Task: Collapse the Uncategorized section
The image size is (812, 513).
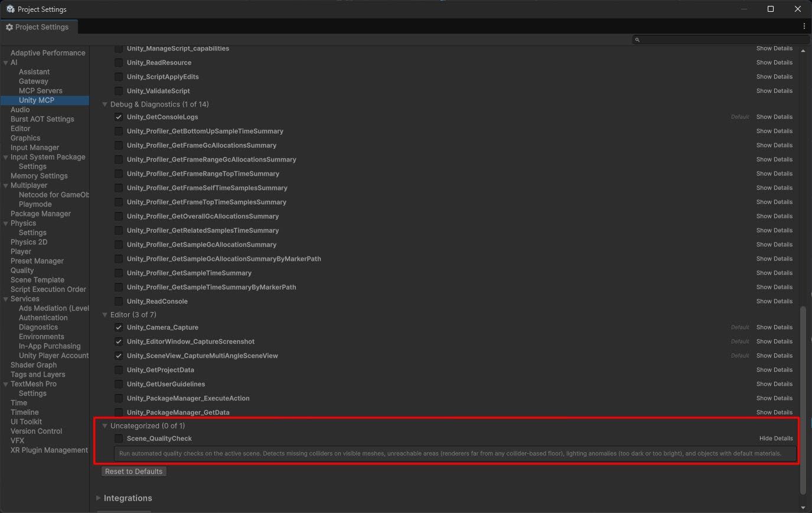Action: click(x=105, y=426)
